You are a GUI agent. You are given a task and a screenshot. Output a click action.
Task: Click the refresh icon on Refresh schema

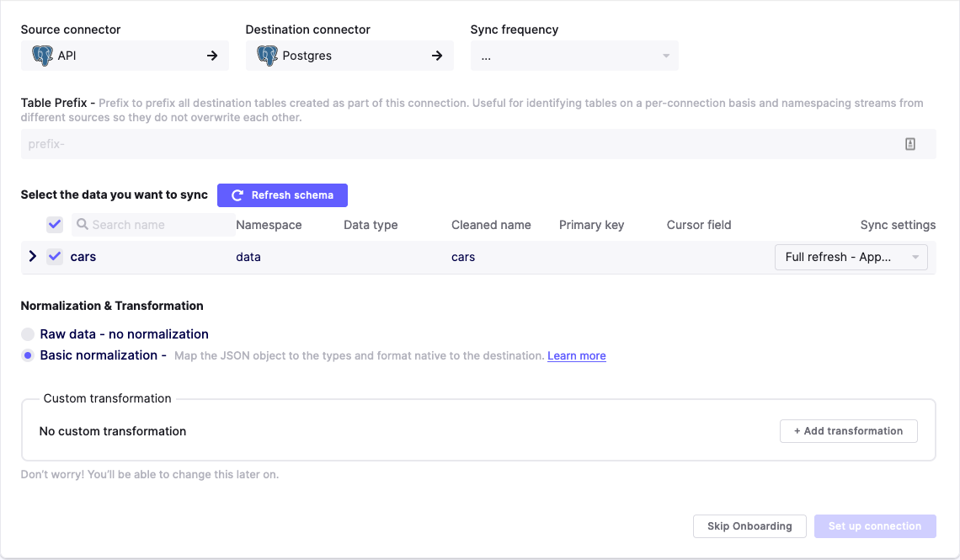click(237, 195)
